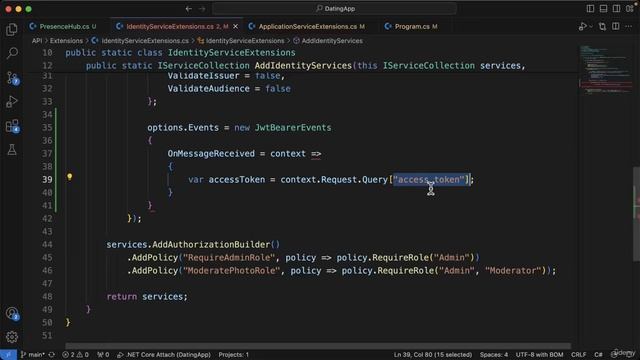This screenshot has height=360, width=640.
Task: Run or debug file button in editor toolbar
Action: click(x=582, y=27)
